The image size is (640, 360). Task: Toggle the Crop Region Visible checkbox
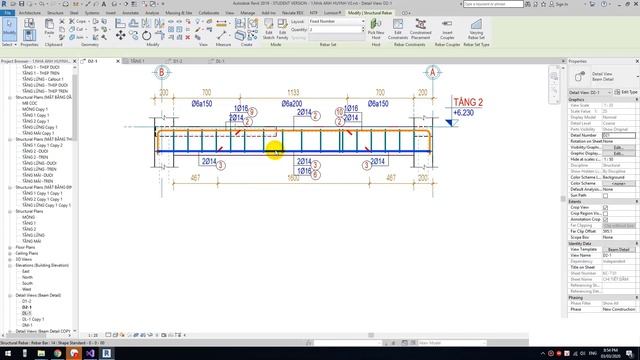point(605,213)
